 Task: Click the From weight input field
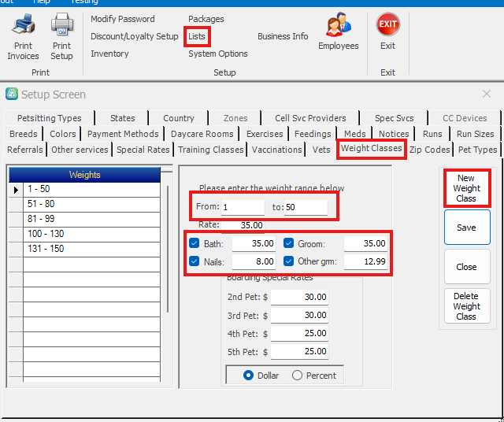coord(243,207)
